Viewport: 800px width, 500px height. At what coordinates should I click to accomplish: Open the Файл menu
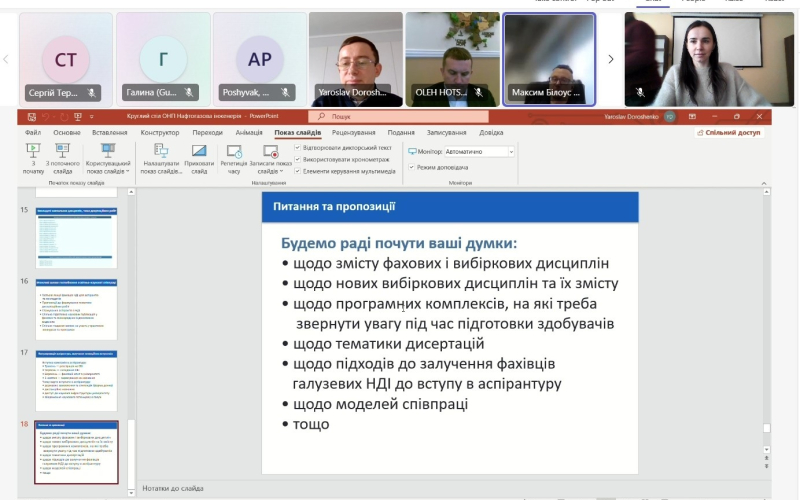[x=33, y=132]
